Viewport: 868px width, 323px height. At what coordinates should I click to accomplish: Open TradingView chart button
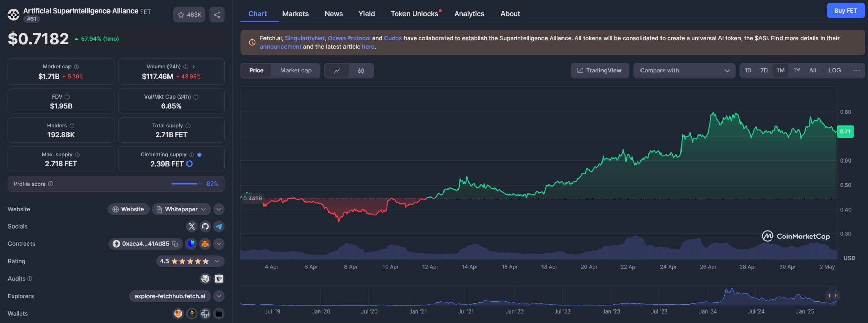click(600, 70)
